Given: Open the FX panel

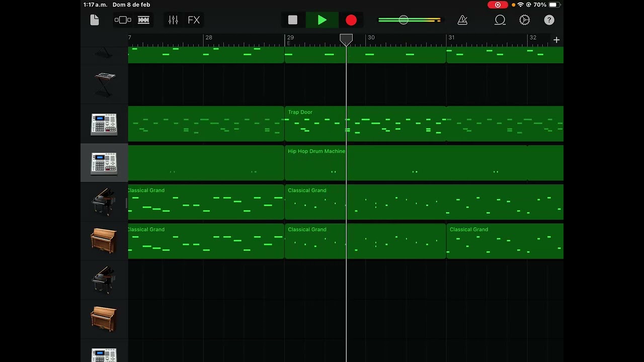Looking at the screenshot, I should coord(194,20).
